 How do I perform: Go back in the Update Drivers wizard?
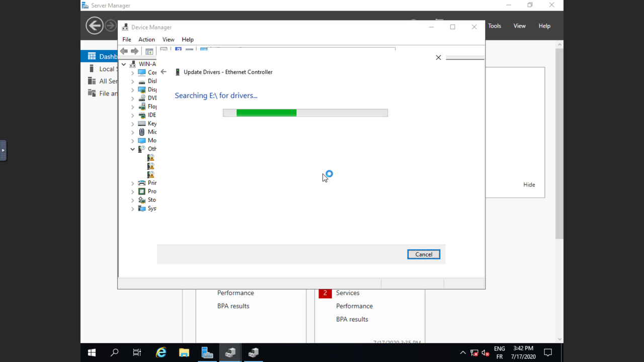point(164,72)
